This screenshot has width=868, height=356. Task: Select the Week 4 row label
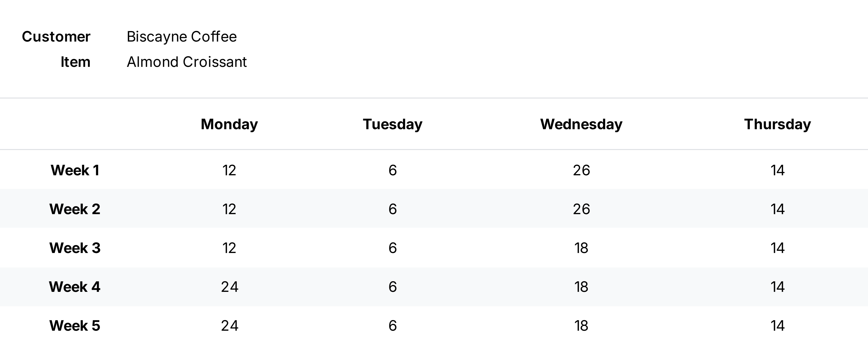click(x=75, y=287)
